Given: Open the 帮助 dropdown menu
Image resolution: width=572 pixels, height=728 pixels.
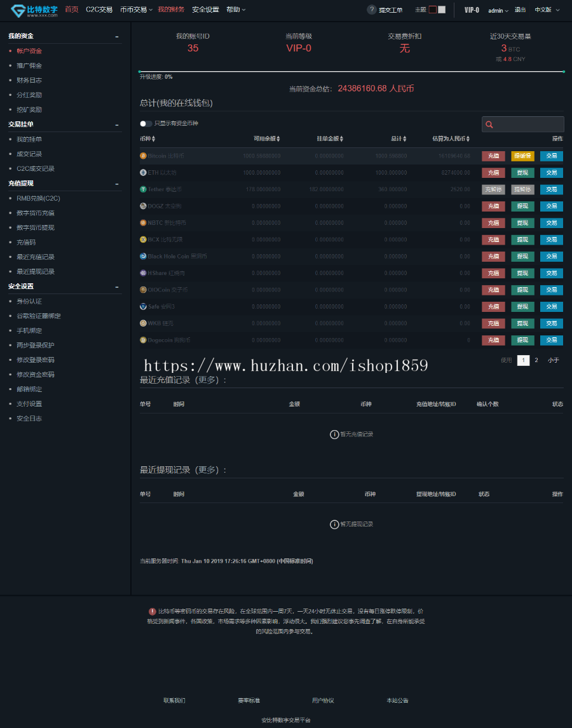Looking at the screenshot, I should pyautogui.click(x=236, y=10).
